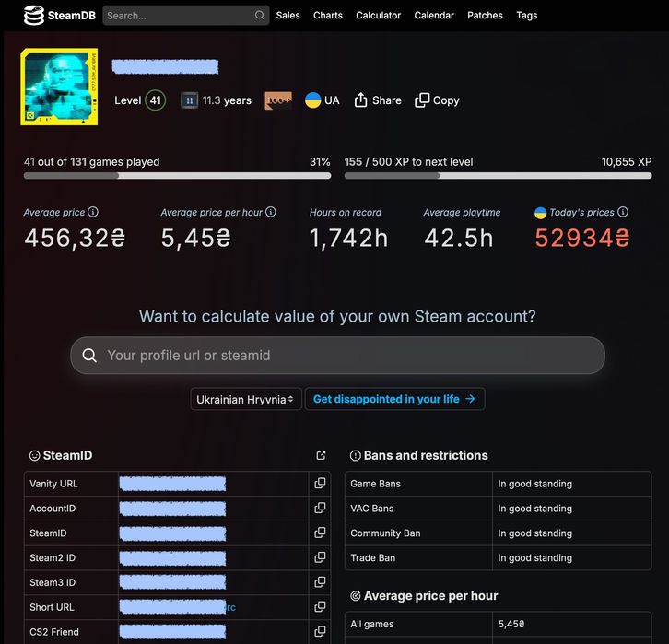Focus the profile url or steamid field
The height and width of the screenshot is (644, 669).
click(x=337, y=356)
